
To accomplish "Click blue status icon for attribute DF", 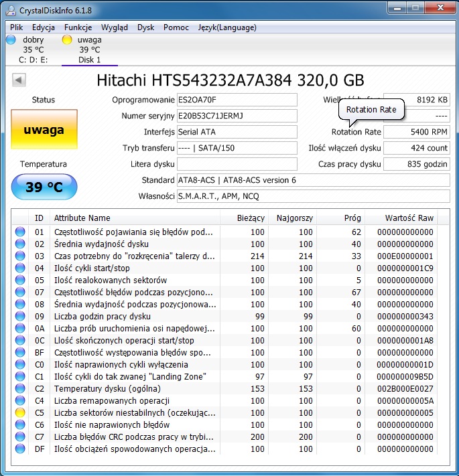I will [20, 449].
